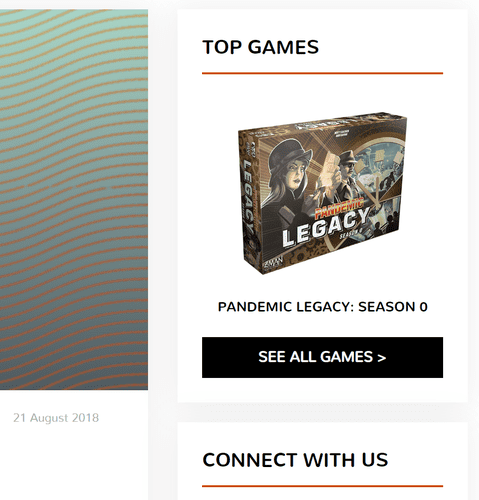This screenshot has height=500, width=479.
Task: Click the TOP GAMES heading
Action: (x=260, y=47)
